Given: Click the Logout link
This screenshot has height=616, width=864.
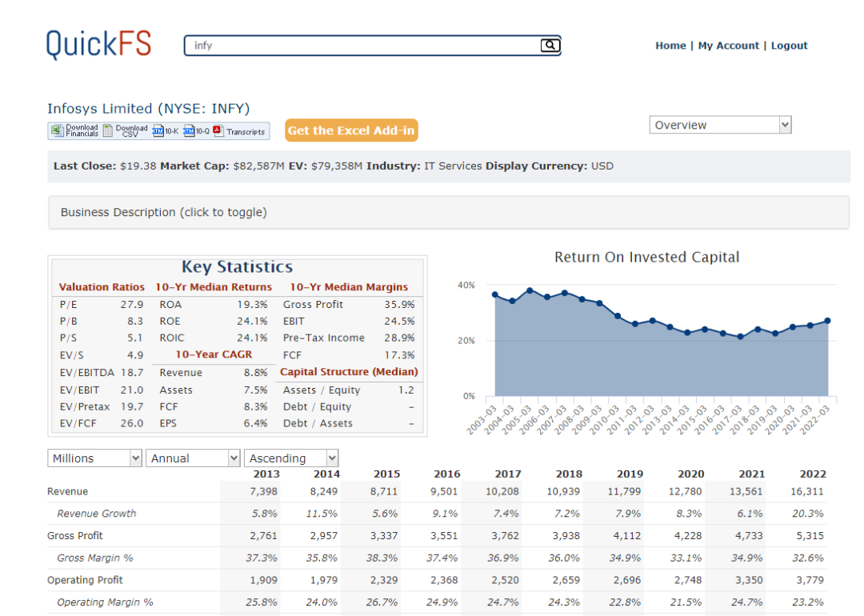Looking at the screenshot, I should click(x=789, y=46).
